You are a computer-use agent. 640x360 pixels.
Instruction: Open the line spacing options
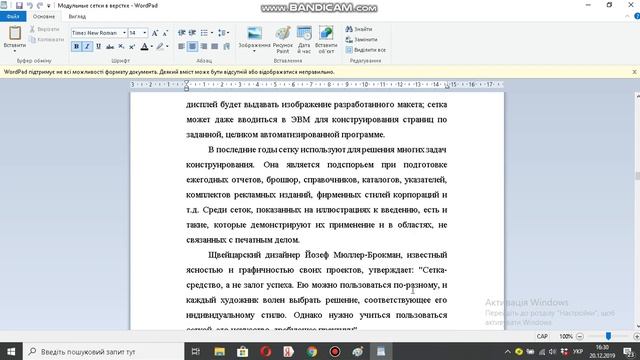coord(223,33)
